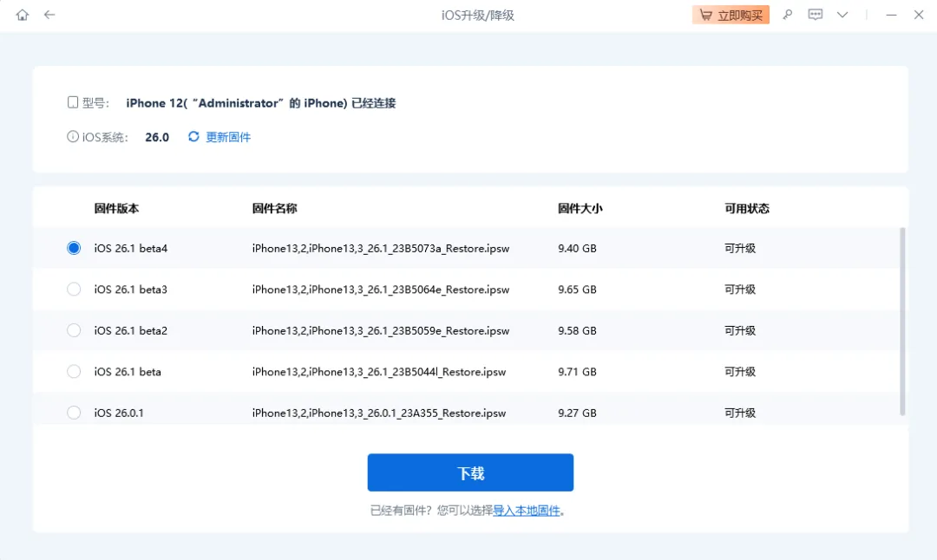Click the iOS version value 26.0
937x560 pixels.
(157, 137)
